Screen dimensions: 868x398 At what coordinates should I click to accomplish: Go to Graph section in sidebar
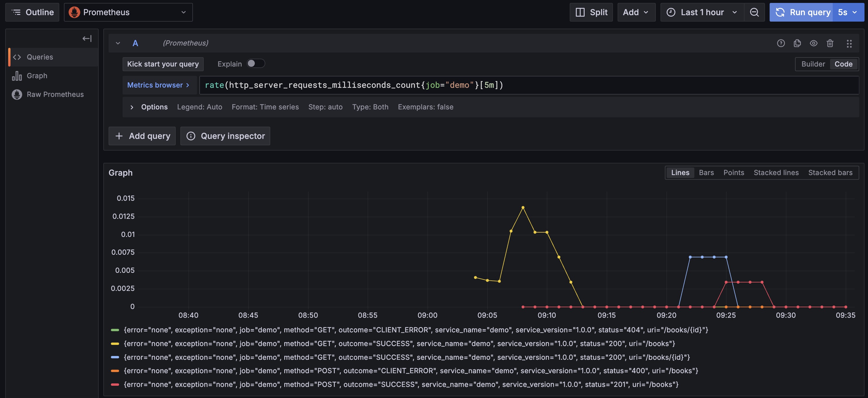37,76
